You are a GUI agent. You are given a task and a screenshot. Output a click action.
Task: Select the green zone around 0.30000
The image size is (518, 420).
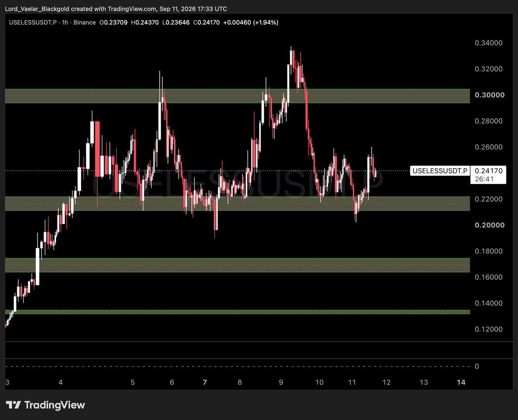tap(237, 96)
